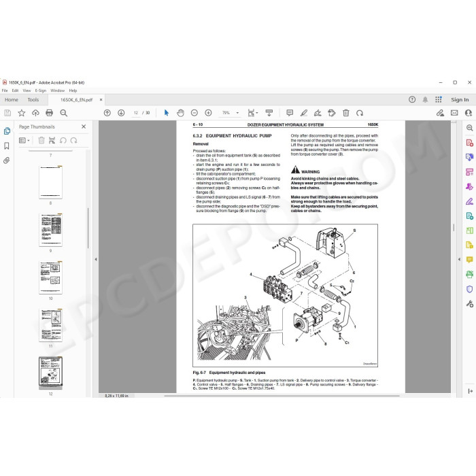476x476 pixels.
Task: Select page 8 thumbnail
Action: 51,182
